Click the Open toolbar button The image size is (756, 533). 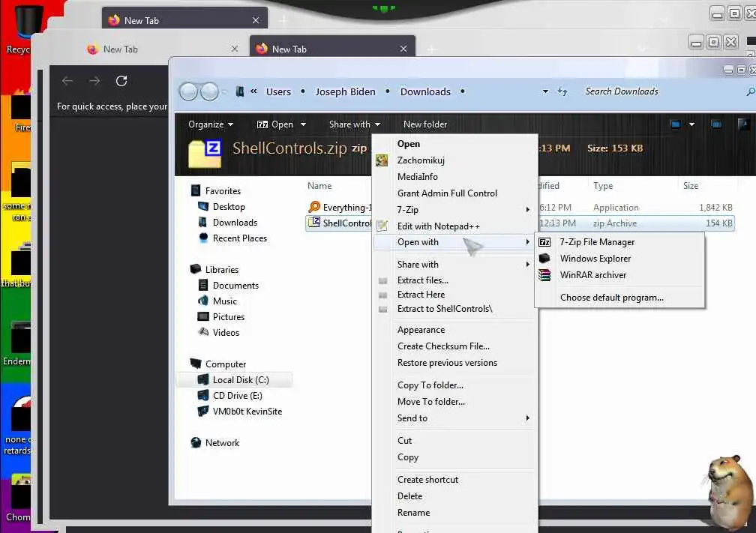274,124
